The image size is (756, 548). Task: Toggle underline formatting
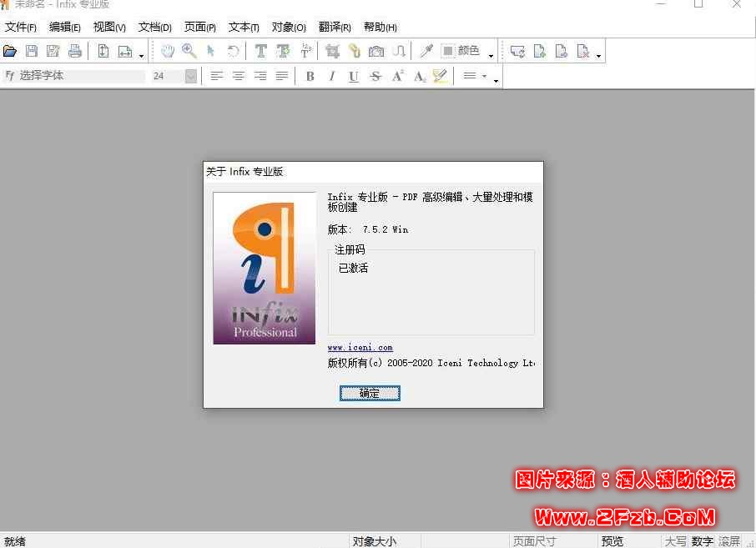pyautogui.click(x=352, y=77)
